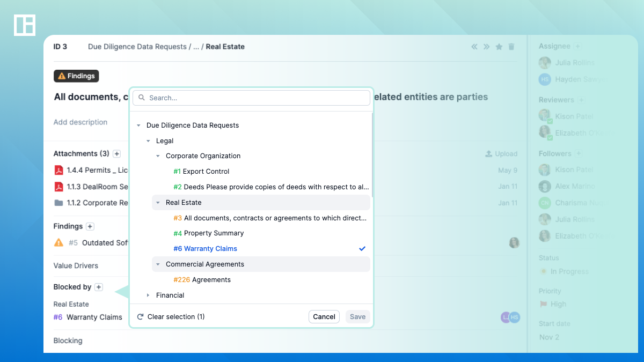This screenshot has height=362, width=644.
Task: Open Due Diligence Data Requests breadcrumb
Action: coord(137,47)
